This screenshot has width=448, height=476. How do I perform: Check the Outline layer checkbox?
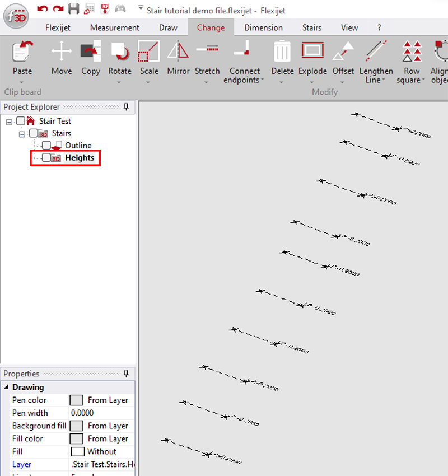(45, 145)
